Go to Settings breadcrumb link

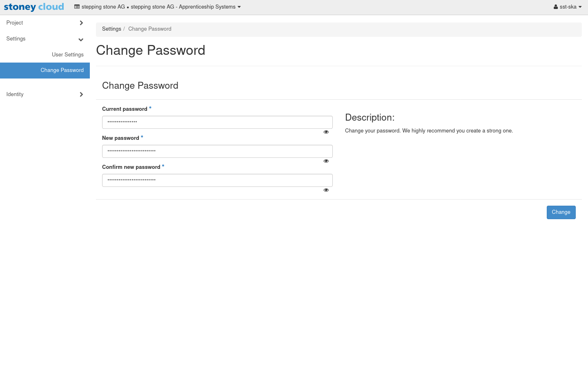click(111, 29)
